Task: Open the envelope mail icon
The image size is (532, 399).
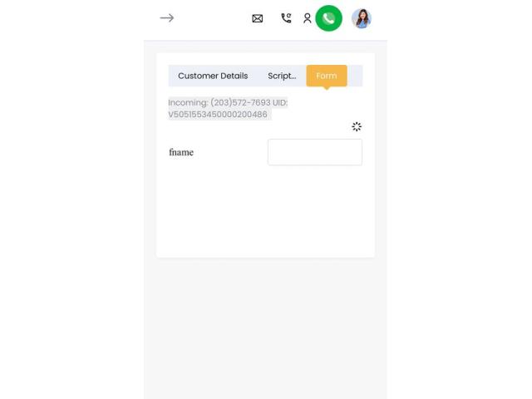Action: pos(257,18)
